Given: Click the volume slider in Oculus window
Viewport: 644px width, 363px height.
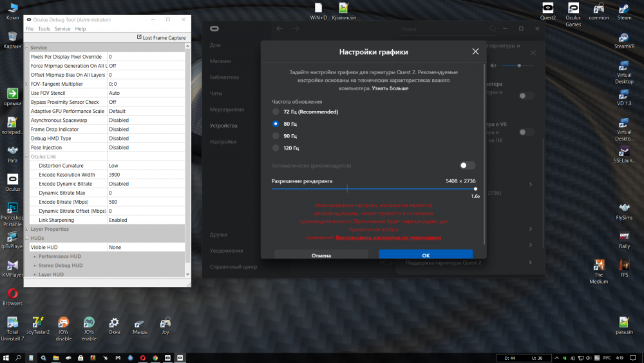Looking at the screenshot, I should point(518,65).
